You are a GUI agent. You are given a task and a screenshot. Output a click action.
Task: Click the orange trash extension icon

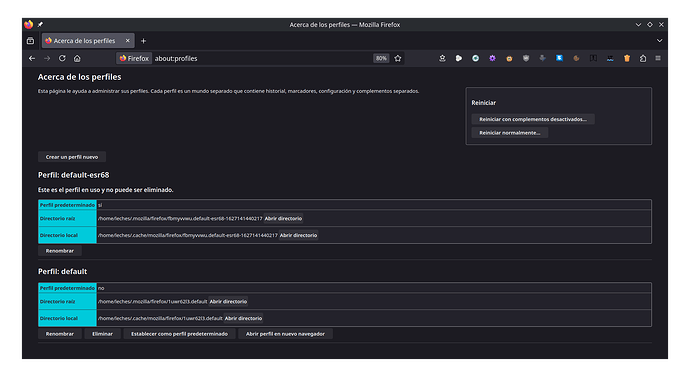[627, 58]
